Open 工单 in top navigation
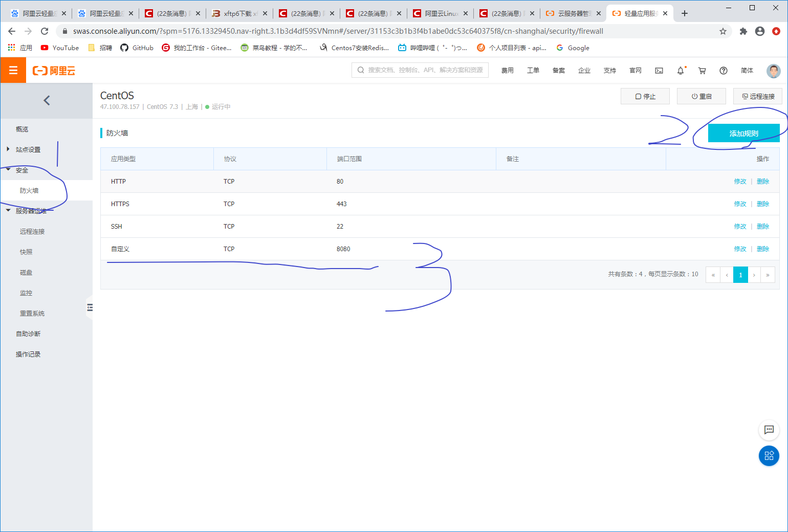This screenshot has height=532, width=788. point(533,71)
